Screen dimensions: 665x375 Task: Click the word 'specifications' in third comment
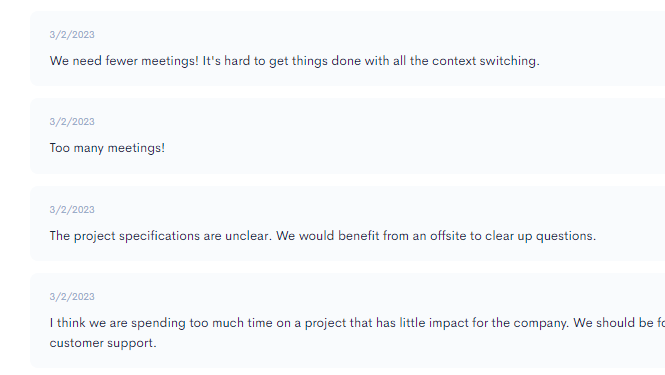(159, 236)
